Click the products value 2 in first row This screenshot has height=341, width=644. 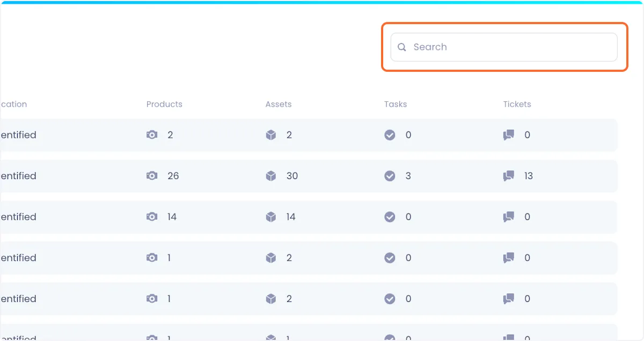click(170, 135)
